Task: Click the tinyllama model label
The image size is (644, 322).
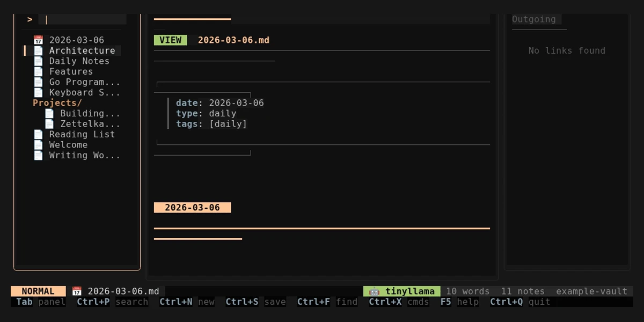Action: click(410, 291)
